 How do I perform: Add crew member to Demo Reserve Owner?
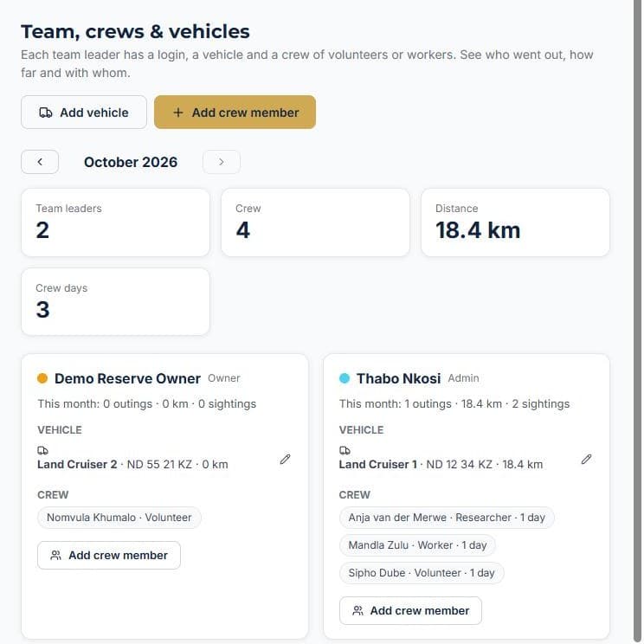pos(109,556)
